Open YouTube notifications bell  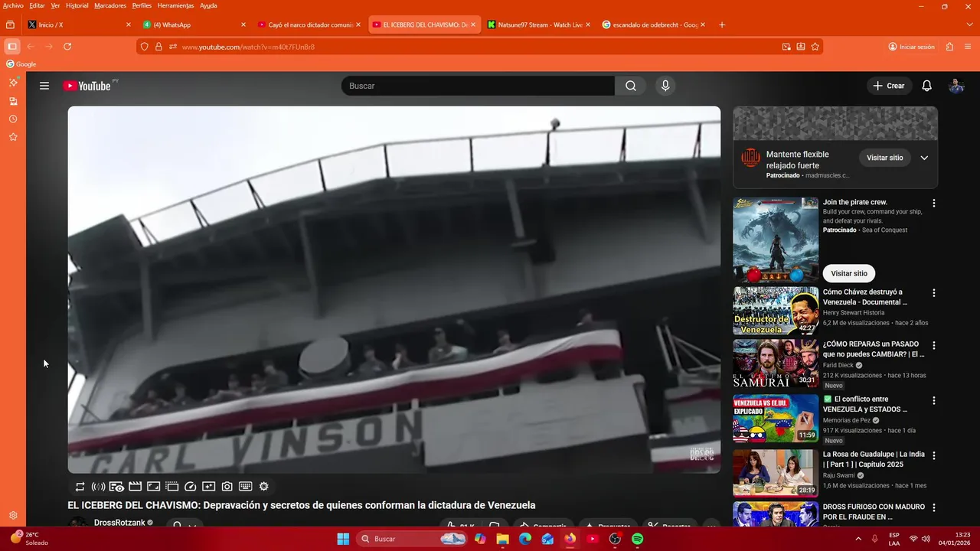pyautogui.click(x=926, y=86)
